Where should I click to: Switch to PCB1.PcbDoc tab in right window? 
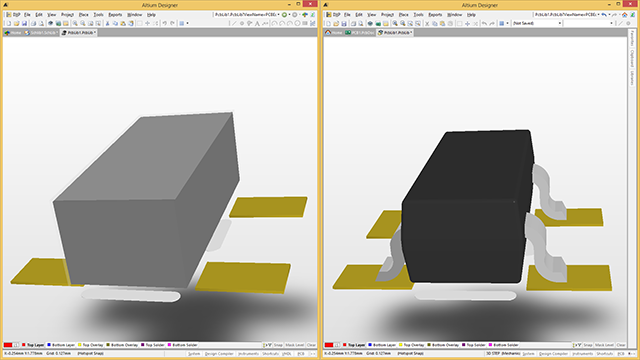(x=360, y=33)
